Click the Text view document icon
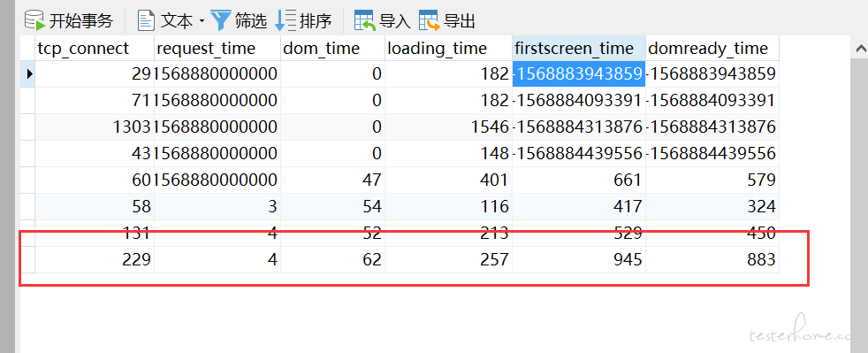This screenshot has height=353, width=868. (146, 20)
